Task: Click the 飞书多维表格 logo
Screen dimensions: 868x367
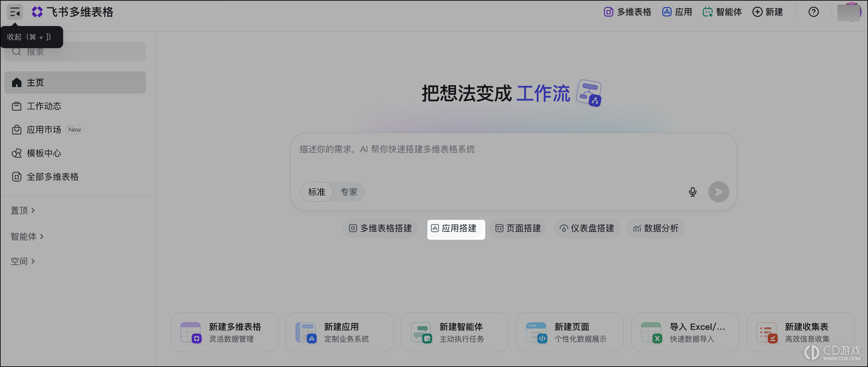Action: click(73, 12)
